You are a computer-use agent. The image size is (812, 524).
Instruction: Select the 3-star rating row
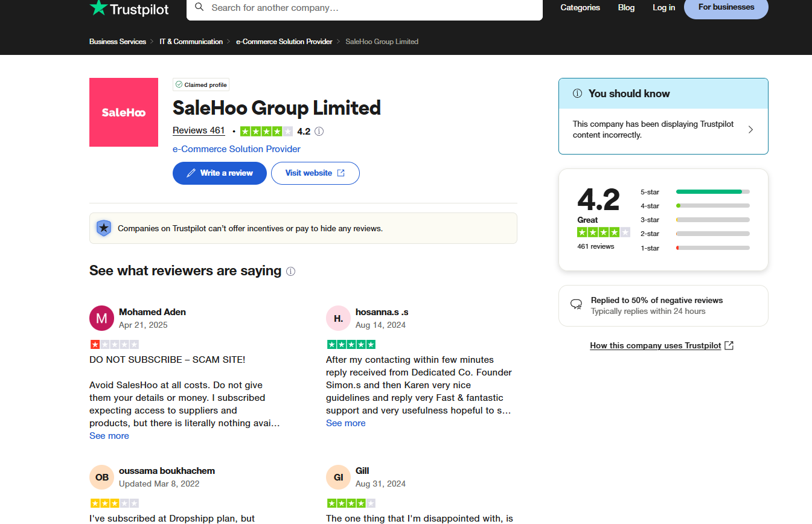tap(695, 220)
